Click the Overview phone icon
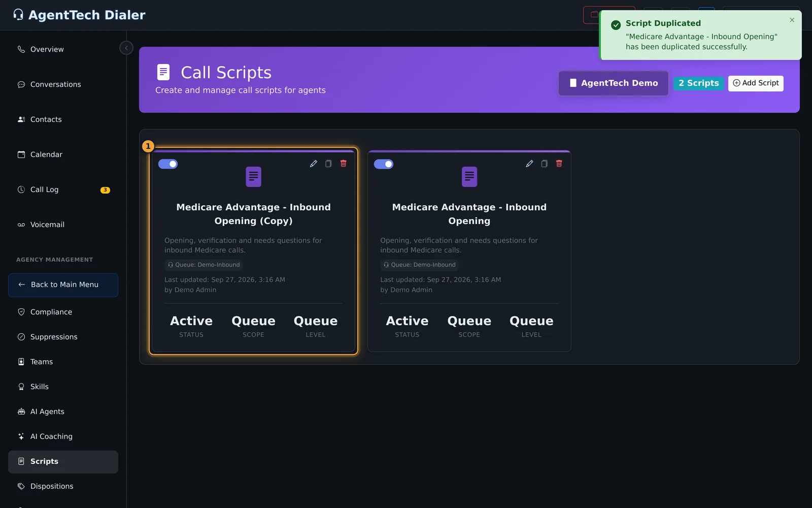Screen dimensions: 812x508 (x=21, y=49)
